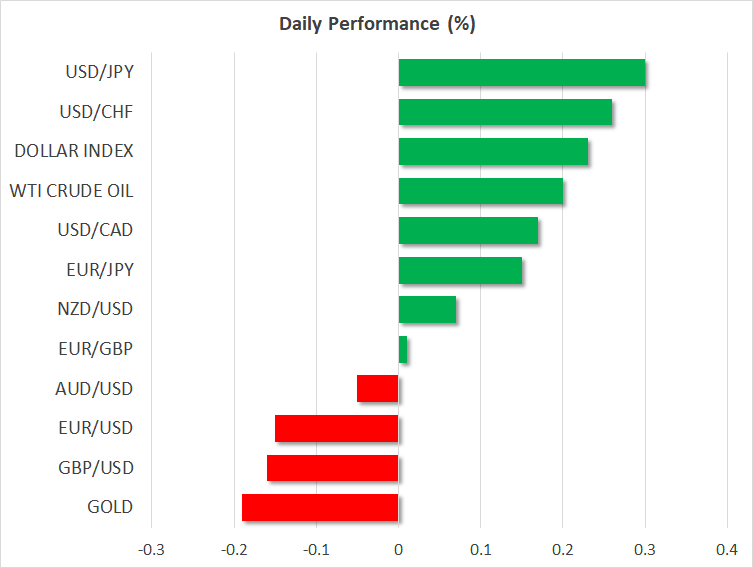Select the 0 value axis tick label

point(398,550)
